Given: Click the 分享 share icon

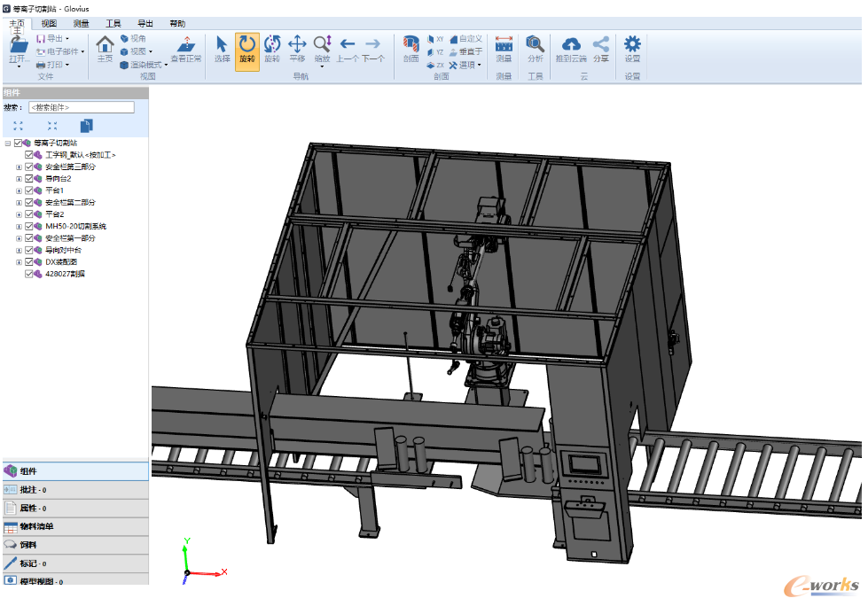Looking at the screenshot, I should (600, 44).
